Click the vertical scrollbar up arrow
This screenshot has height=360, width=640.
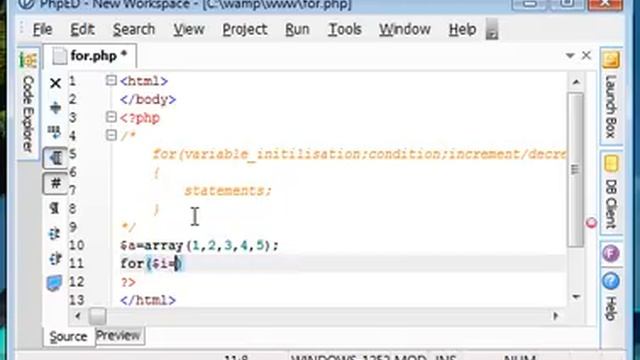tap(576, 82)
